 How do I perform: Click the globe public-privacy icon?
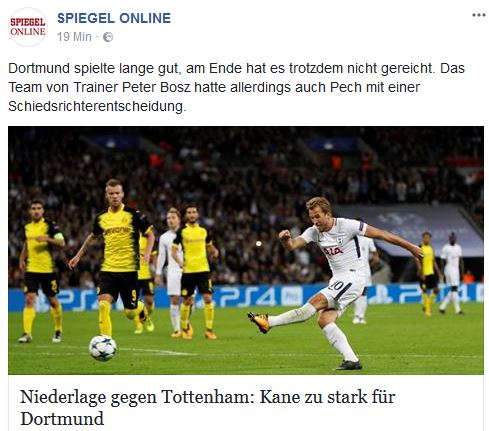point(108,37)
